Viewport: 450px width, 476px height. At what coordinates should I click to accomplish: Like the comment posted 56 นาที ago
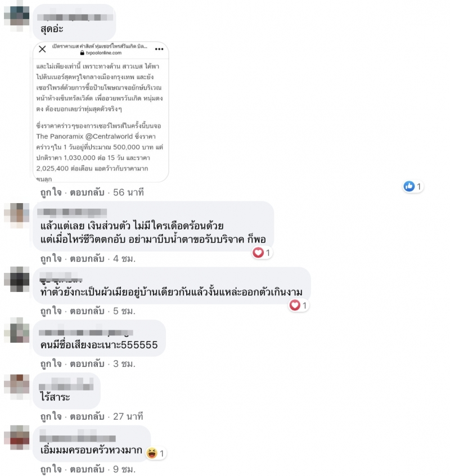[51, 192]
